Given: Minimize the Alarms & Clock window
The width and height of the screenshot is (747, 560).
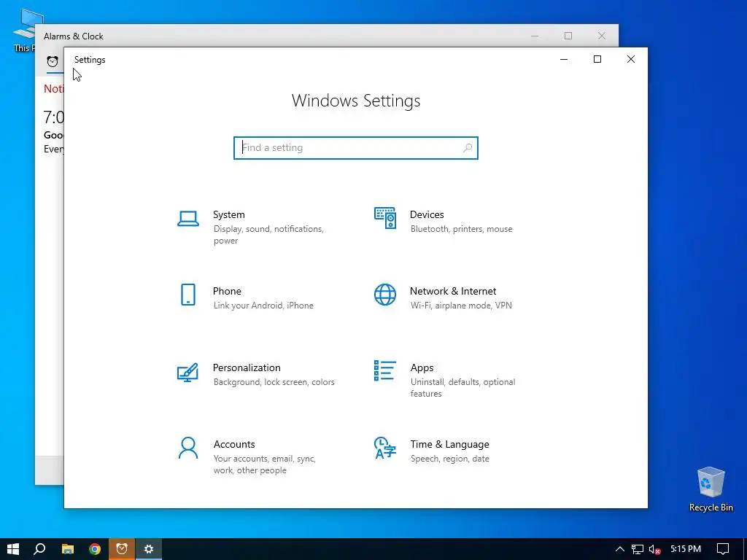Looking at the screenshot, I should coord(535,36).
